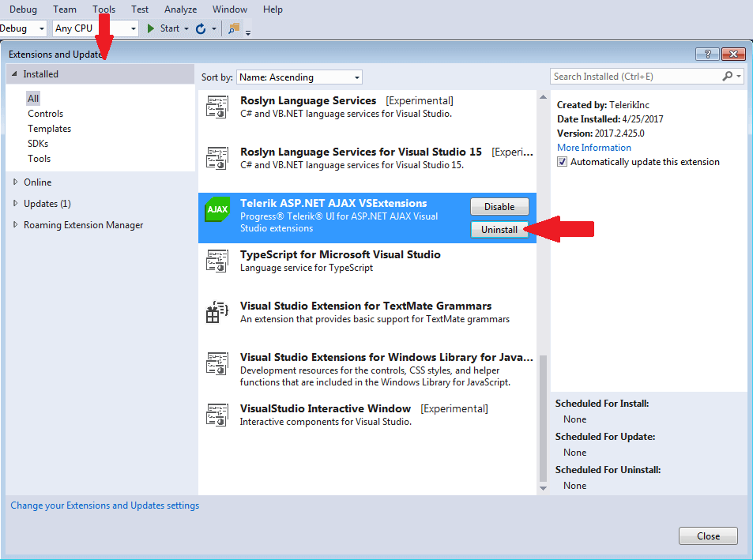Select the Roslyn Language Services extension title
The width and height of the screenshot is (753, 560).
coord(308,101)
